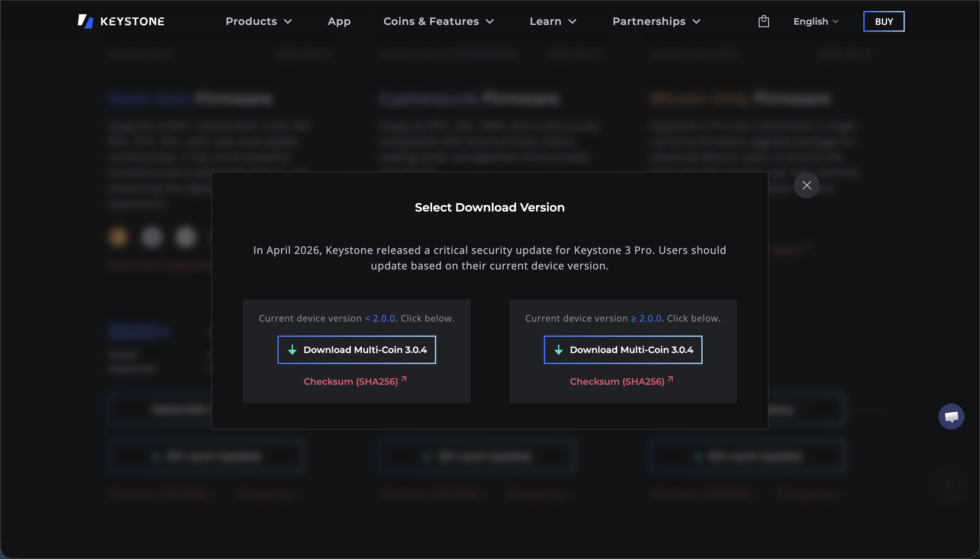980x559 pixels.
Task: Open Checksum (SHA256) link for version below 2.0.0
Action: 355,381
